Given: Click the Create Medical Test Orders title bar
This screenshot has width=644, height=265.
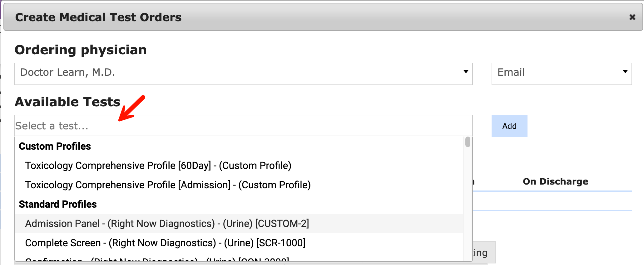Looking at the screenshot, I should [312, 17].
